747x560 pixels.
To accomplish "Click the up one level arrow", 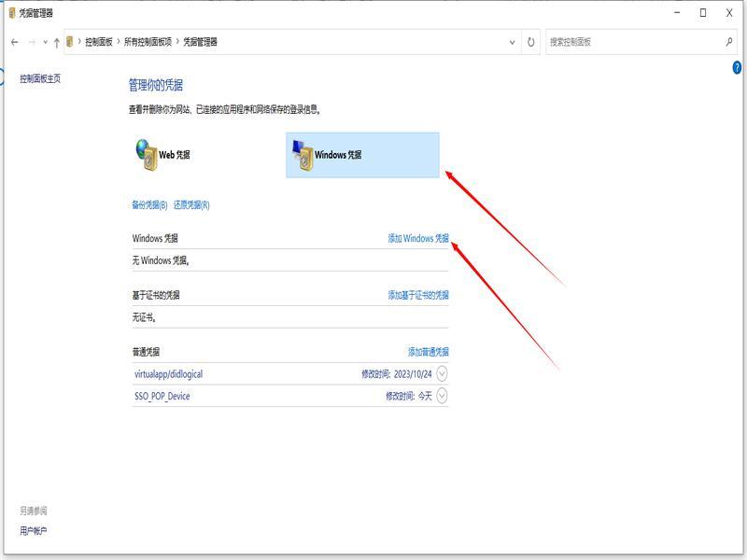I will point(57,42).
